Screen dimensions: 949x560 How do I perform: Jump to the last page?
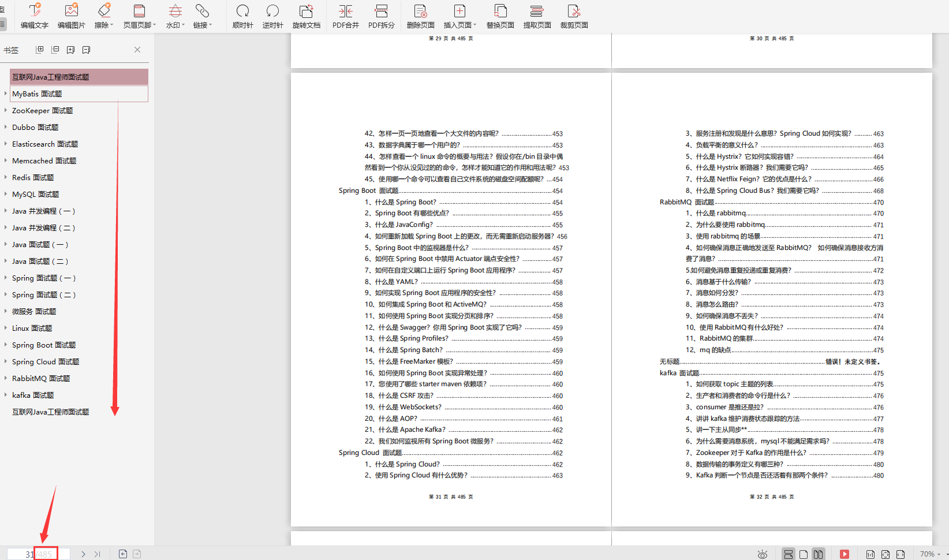coord(97,554)
